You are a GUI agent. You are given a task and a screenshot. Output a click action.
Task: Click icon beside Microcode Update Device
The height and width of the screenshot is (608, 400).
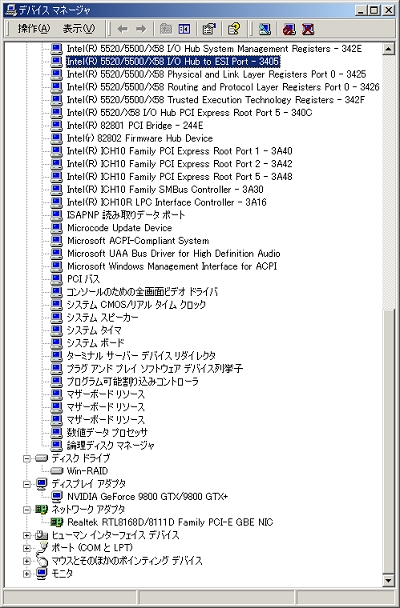(x=57, y=228)
